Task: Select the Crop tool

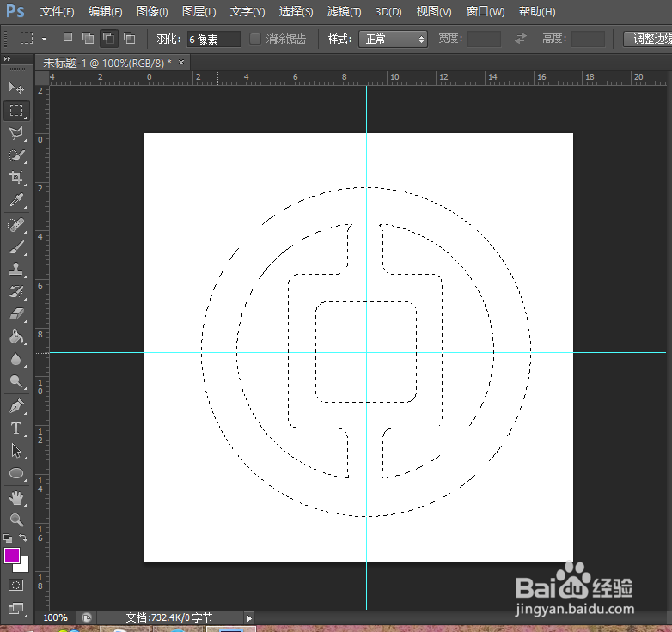Action: coord(16,177)
